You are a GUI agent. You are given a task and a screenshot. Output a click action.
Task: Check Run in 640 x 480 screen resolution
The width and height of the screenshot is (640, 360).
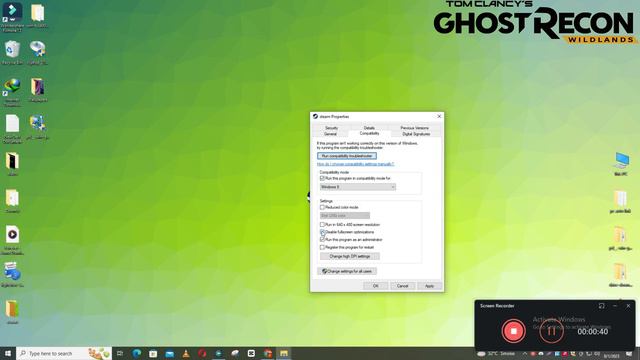point(322,224)
